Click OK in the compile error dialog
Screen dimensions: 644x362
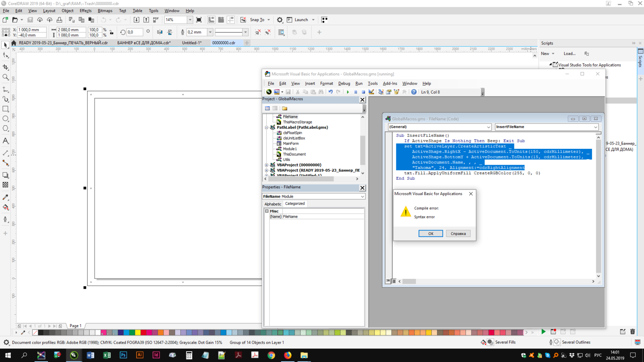click(x=430, y=234)
